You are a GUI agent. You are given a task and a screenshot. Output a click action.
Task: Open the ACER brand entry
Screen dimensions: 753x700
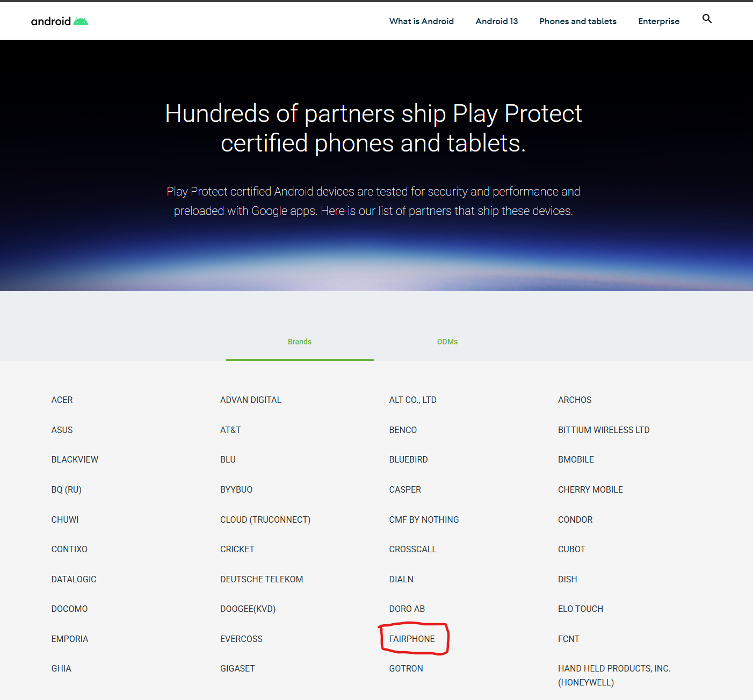(x=62, y=400)
